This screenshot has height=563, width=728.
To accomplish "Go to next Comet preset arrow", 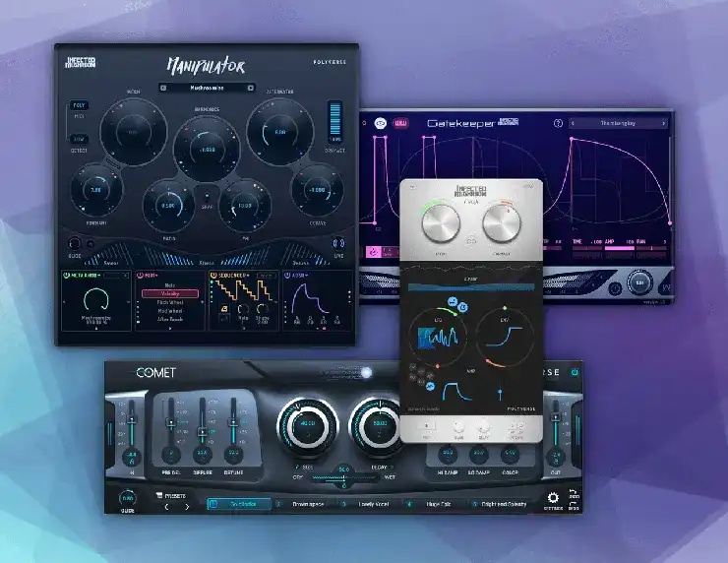I will [x=187, y=507].
